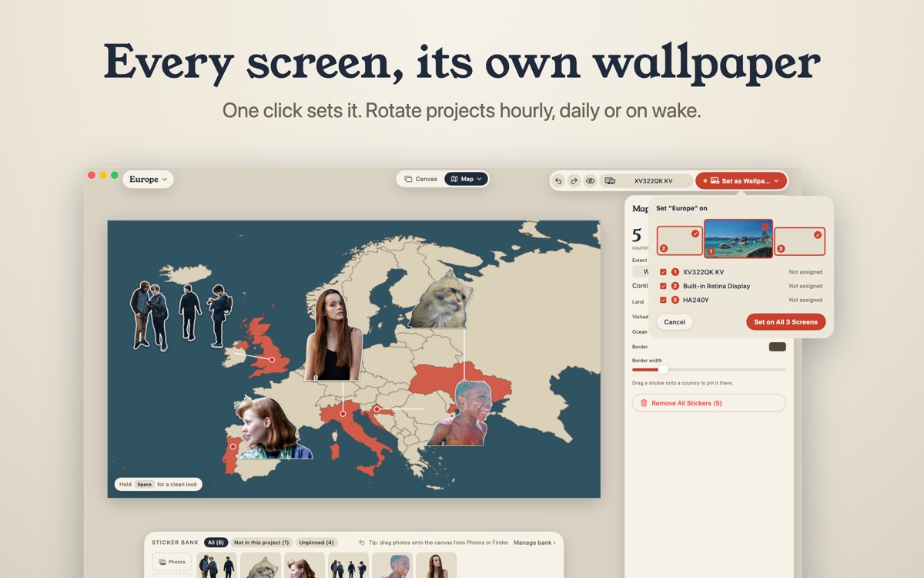Click the Photos import button

(172, 562)
